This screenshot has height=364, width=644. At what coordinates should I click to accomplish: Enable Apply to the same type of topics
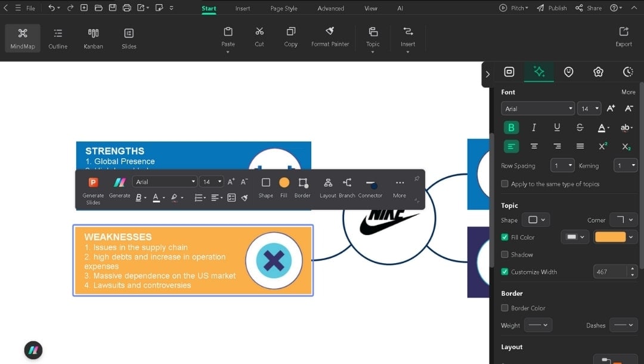505,184
